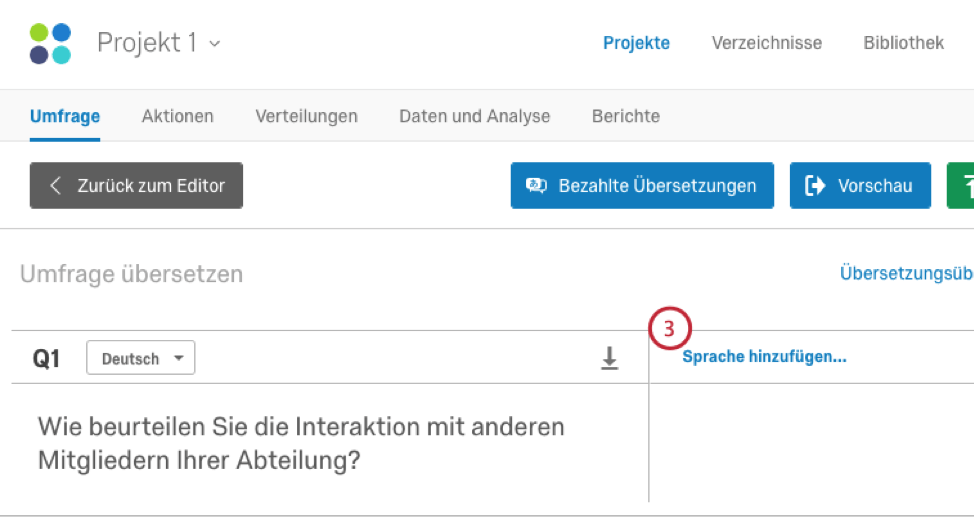Open the Deutsch language dropdown
This screenshot has height=522, width=974.
click(140, 358)
